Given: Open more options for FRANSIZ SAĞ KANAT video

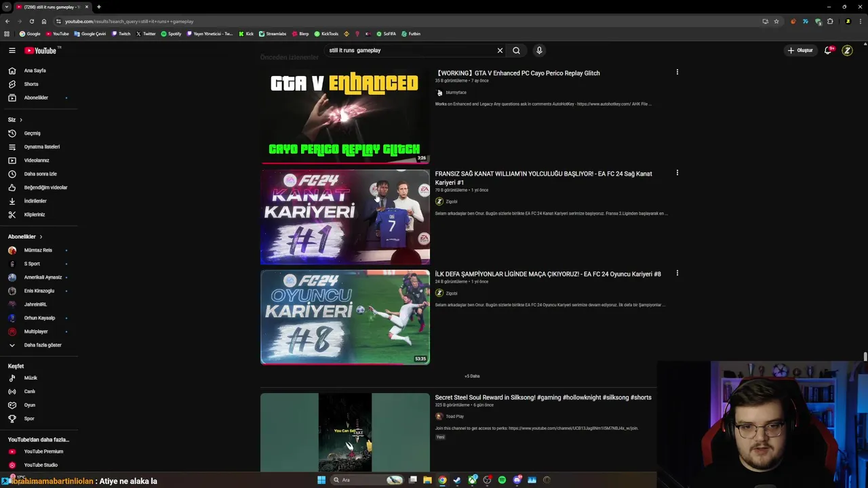Looking at the screenshot, I should coord(677,173).
